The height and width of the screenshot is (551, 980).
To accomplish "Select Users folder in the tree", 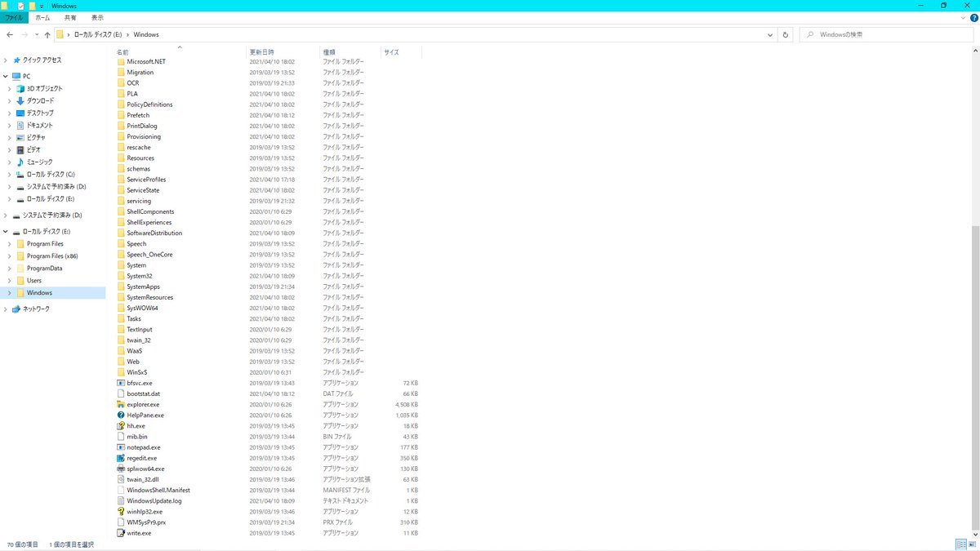I will coord(34,281).
